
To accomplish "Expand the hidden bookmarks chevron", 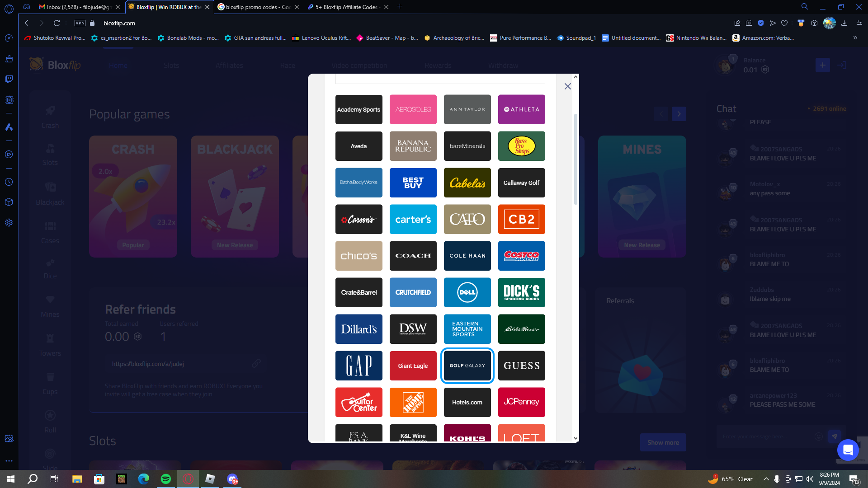I will pyautogui.click(x=855, y=38).
